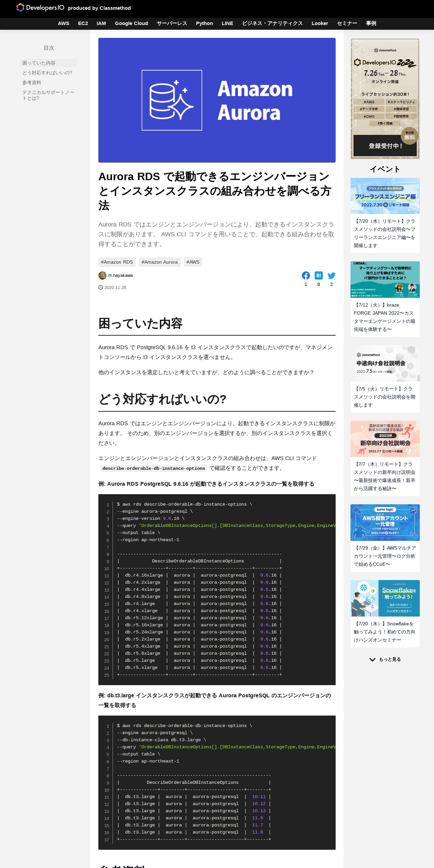Click --engine-version 9.6.16 code line

(x=151, y=519)
